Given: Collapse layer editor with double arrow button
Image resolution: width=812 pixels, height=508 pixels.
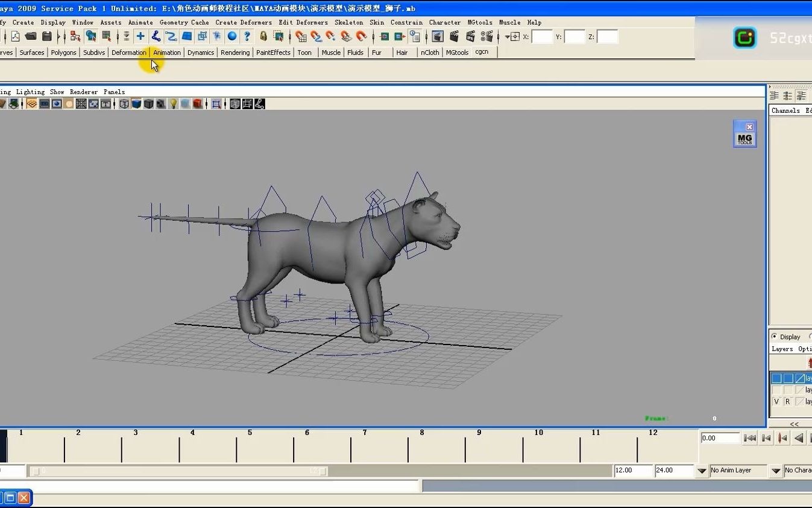Looking at the screenshot, I should pyautogui.click(x=794, y=424).
